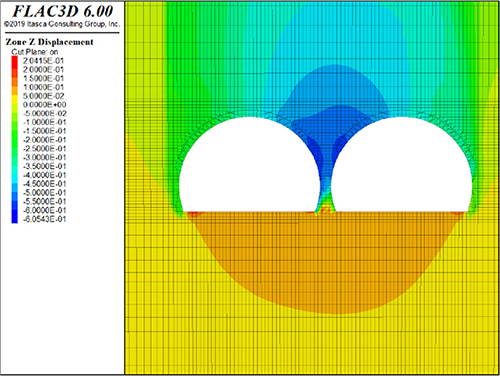
Task: Click the legend value 1.5000E-01
Action: pyautogui.click(x=43, y=78)
